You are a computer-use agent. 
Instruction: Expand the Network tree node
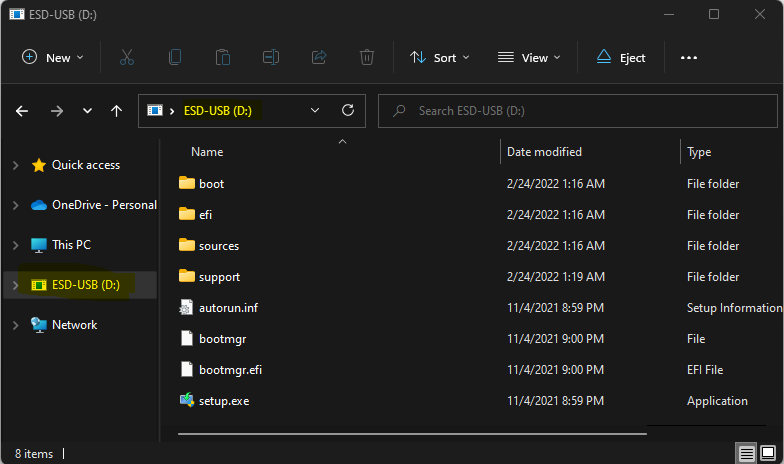[x=16, y=325]
